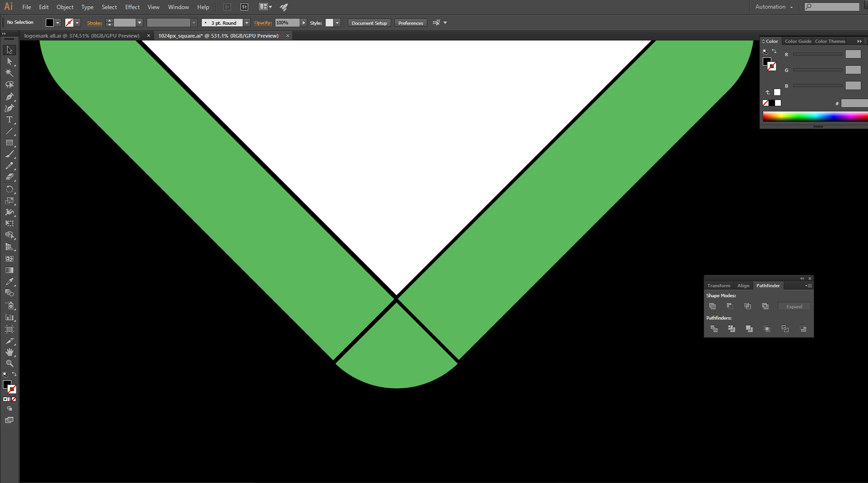Expand the fill color dropdown in control bar
This screenshot has height=483, width=868.
[58, 23]
